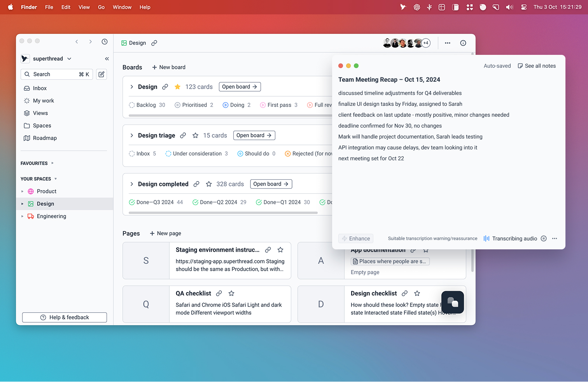Open ChatGPT icon in macOS menu bar

(417, 7)
